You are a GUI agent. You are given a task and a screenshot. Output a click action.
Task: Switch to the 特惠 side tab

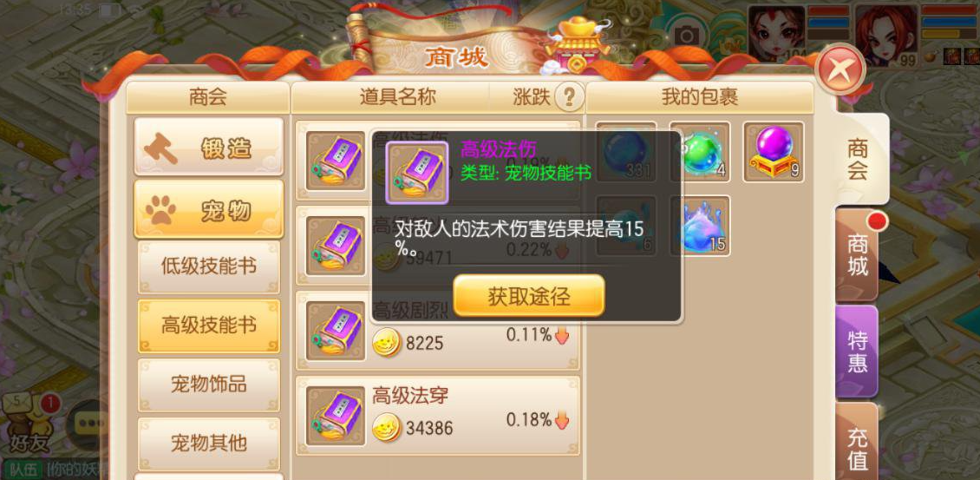858,352
